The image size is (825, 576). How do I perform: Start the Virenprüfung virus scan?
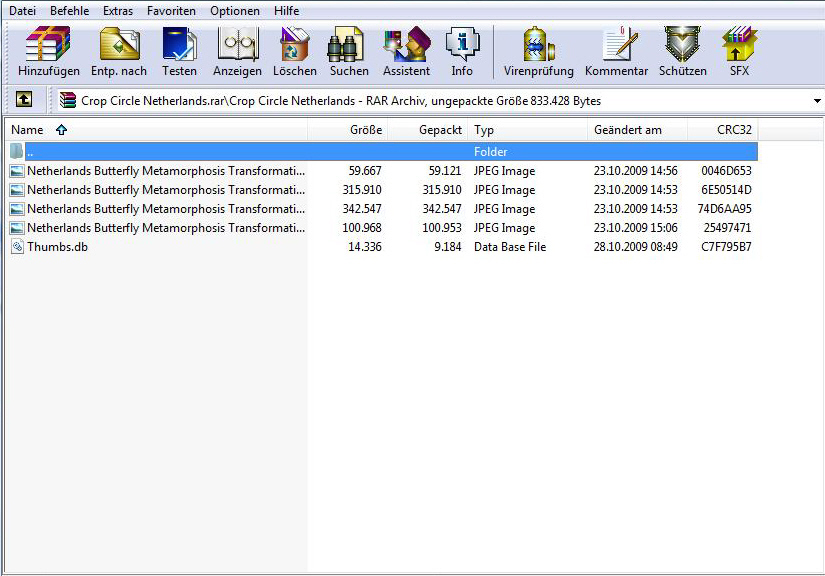[539, 52]
